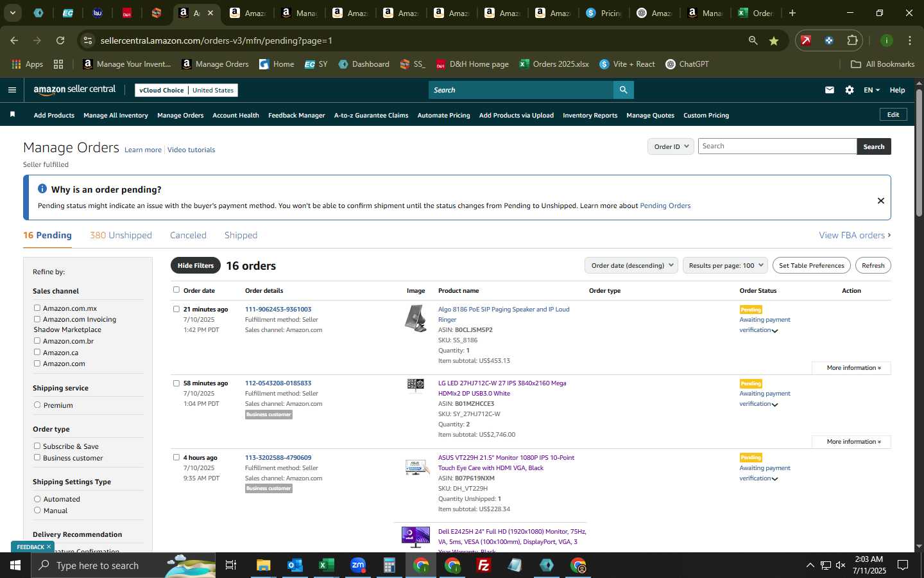Close the pending order info banner
The height and width of the screenshot is (578, 924).
coord(881,200)
